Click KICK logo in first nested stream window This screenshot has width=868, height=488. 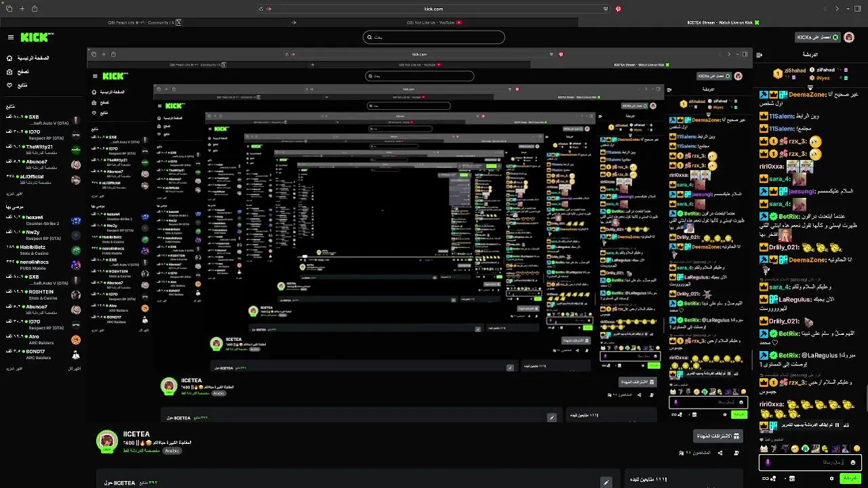pos(115,76)
